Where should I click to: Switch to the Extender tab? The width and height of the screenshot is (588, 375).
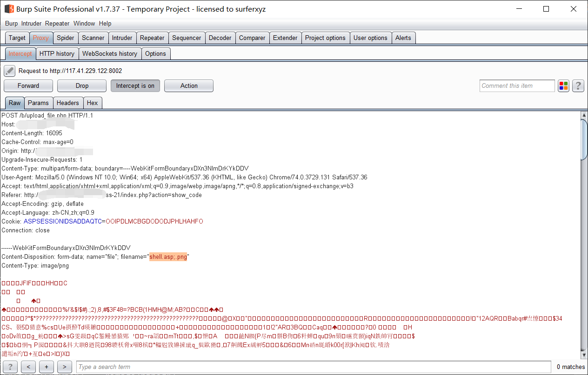285,38
